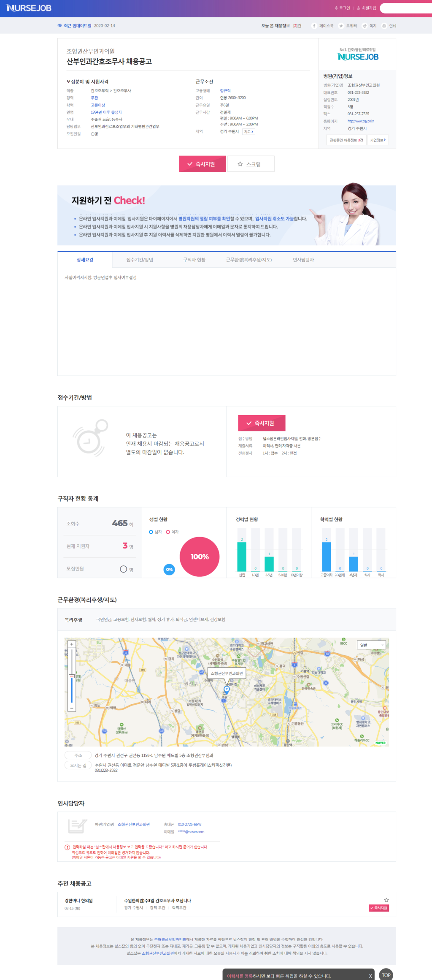
Task: Apply with the top 즉시지원 button
Action: pos(202,164)
